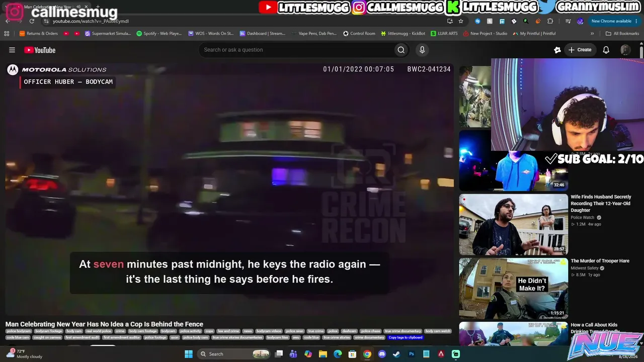Click the video title 'Man Celebrating New Year'
Screen dimensions: 644x362
point(104,324)
